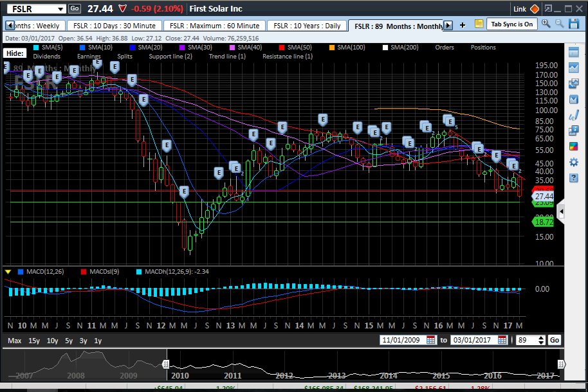Screen dimensions: 588x392
Task: Open the rainbow color palette icon
Action: pos(573,146)
